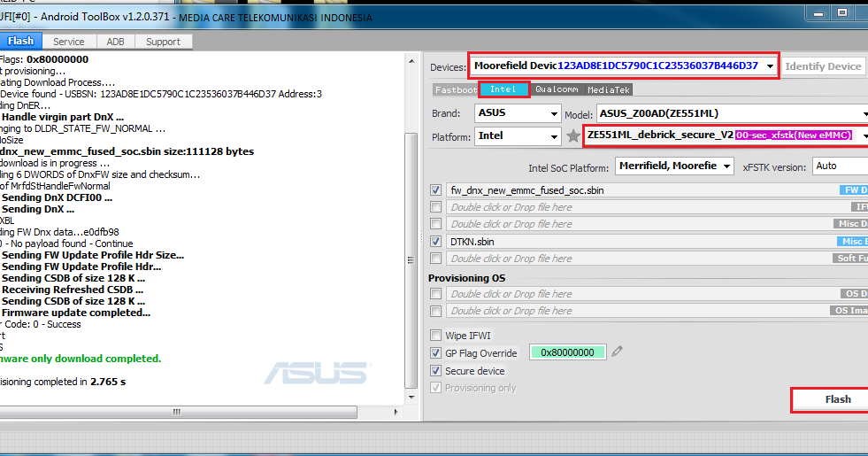Uncheck the fw_dnx_new_emmc_fused_soc.sbin checkbox
The image size is (868, 456).
[x=435, y=190]
